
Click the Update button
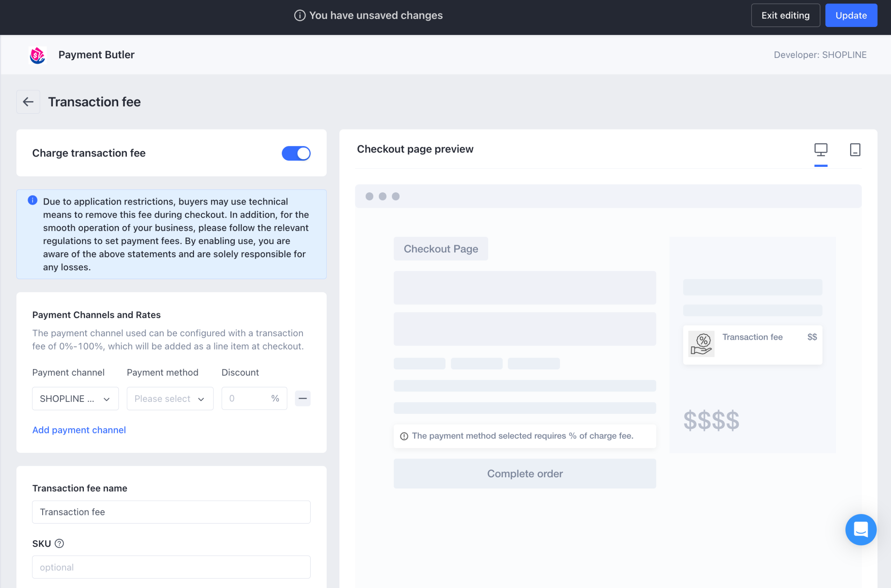click(850, 15)
